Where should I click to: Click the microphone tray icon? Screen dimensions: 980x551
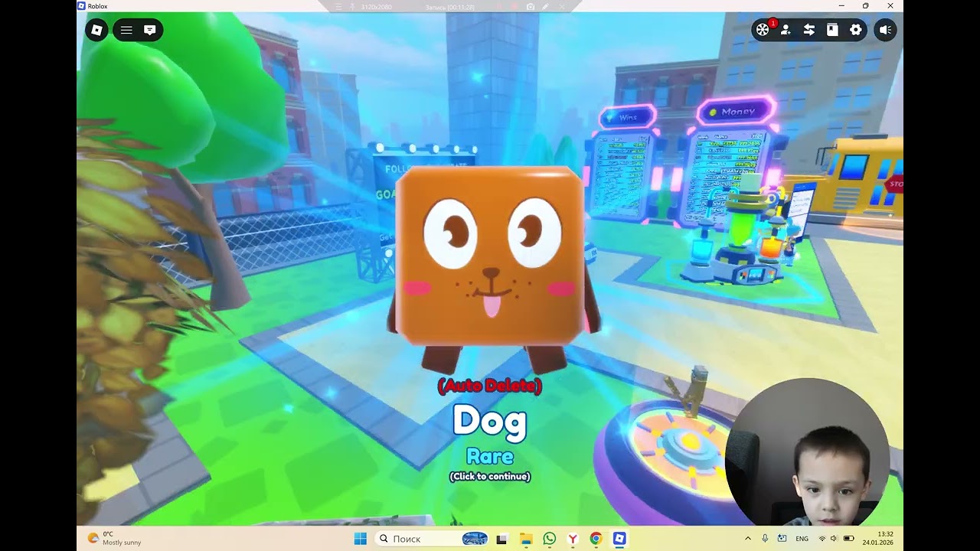point(765,539)
